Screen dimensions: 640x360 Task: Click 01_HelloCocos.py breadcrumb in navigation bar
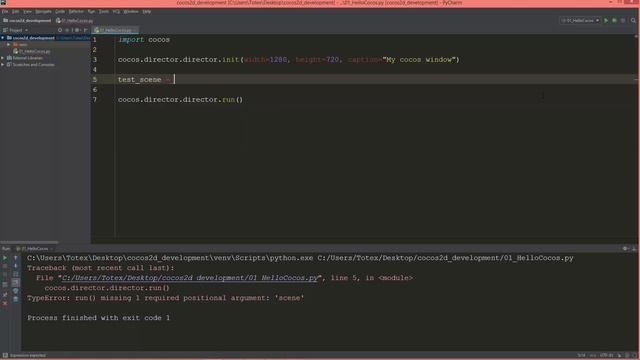[75, 20]
